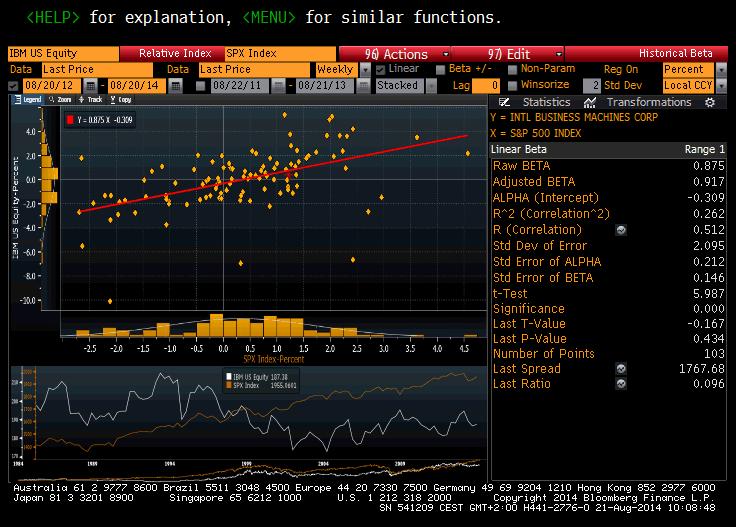Open the Stacked dropdown arrow

click(x=431, y=86)
